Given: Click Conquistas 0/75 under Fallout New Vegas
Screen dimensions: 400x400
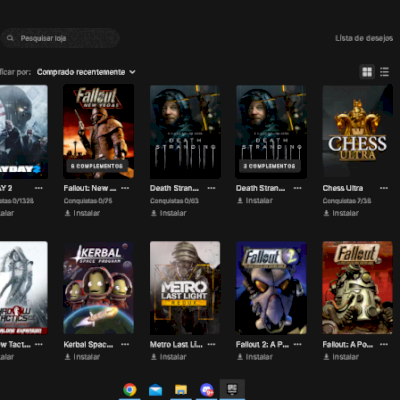Looking at the screenshot, I should tap(88, 201).
